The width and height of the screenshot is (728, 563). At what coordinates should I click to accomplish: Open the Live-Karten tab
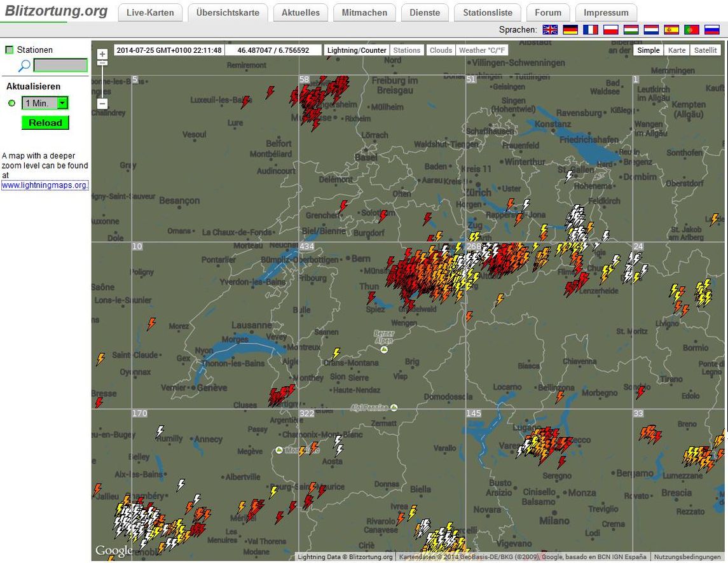150,13
